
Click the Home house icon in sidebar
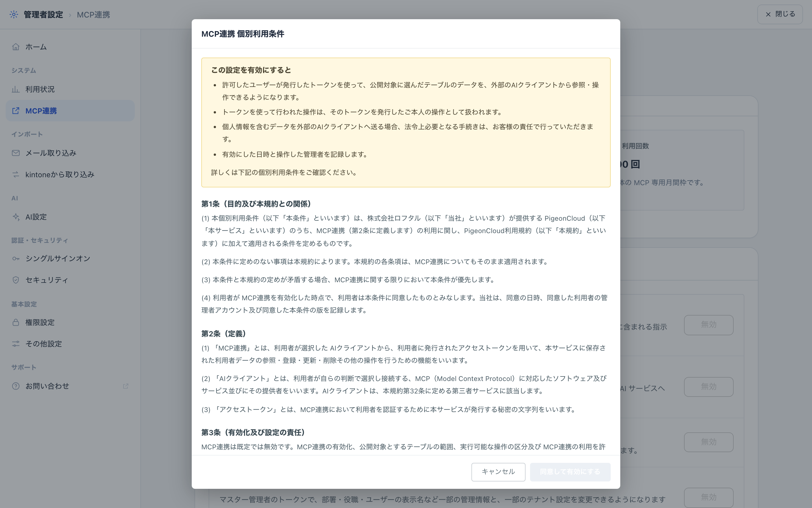(16, 47)
